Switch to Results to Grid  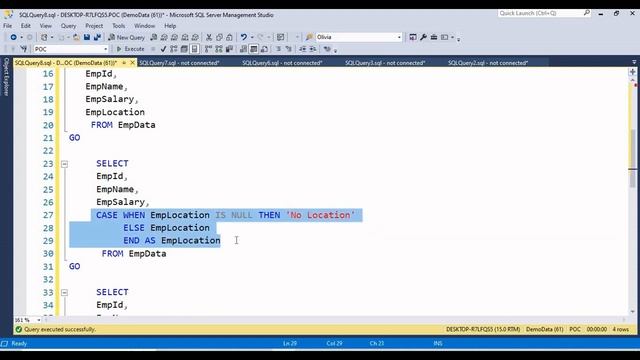tap(253, 49)
